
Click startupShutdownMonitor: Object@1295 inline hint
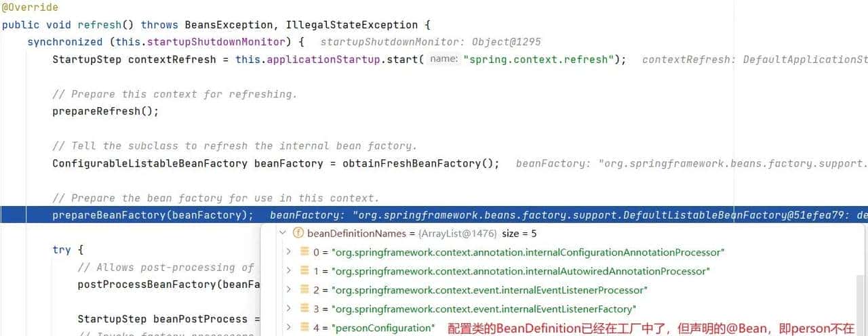pos(430,42)
